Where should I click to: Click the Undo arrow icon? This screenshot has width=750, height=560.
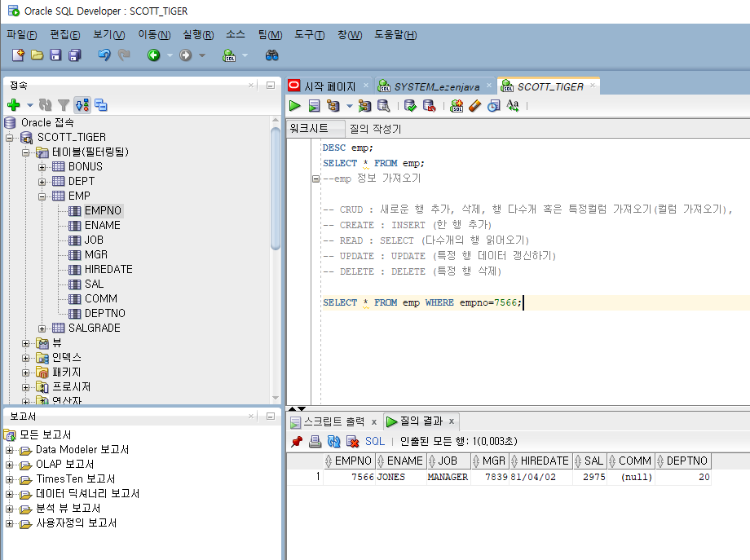(x=104, y=55)
